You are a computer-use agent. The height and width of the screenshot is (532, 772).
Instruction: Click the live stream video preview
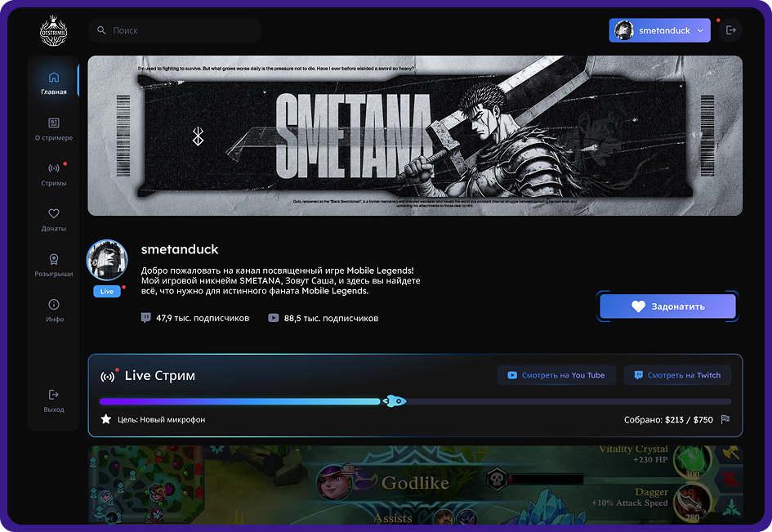tap(415, 485)
